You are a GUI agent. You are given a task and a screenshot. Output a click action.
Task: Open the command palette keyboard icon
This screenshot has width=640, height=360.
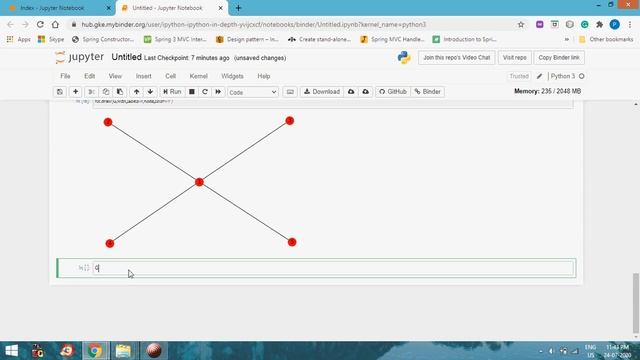pyautogui.click(x=290, y=92)
